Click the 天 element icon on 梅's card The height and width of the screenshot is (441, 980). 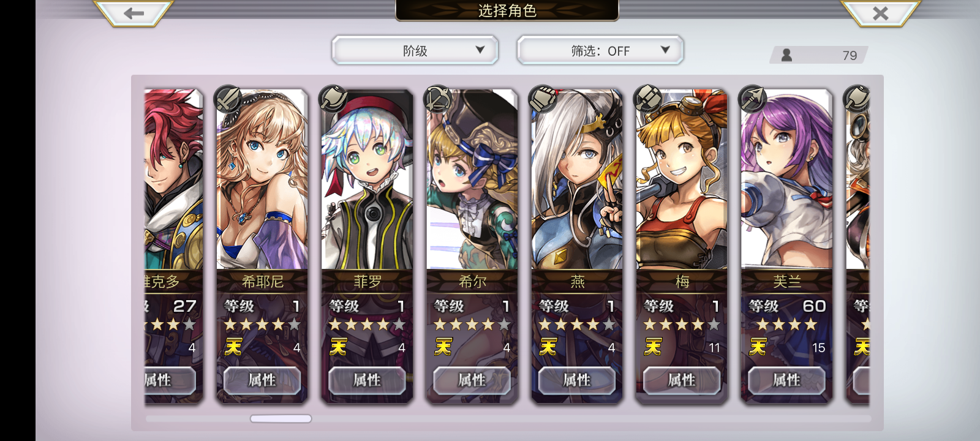653,347
